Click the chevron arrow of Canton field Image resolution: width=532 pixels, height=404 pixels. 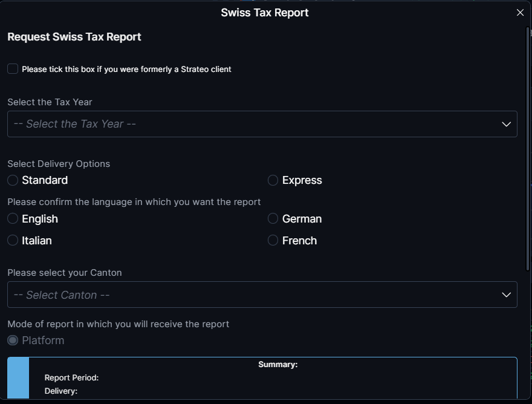507,295
